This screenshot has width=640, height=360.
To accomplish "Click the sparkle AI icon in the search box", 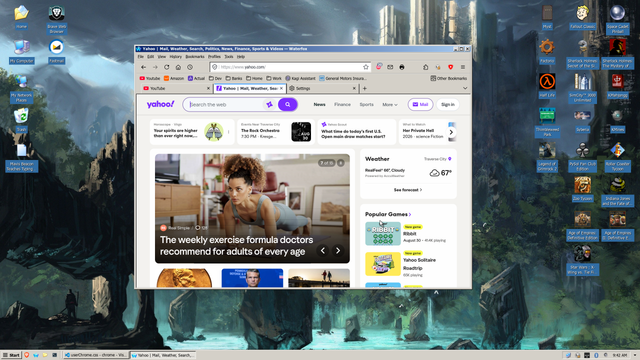I will [269, 104].
